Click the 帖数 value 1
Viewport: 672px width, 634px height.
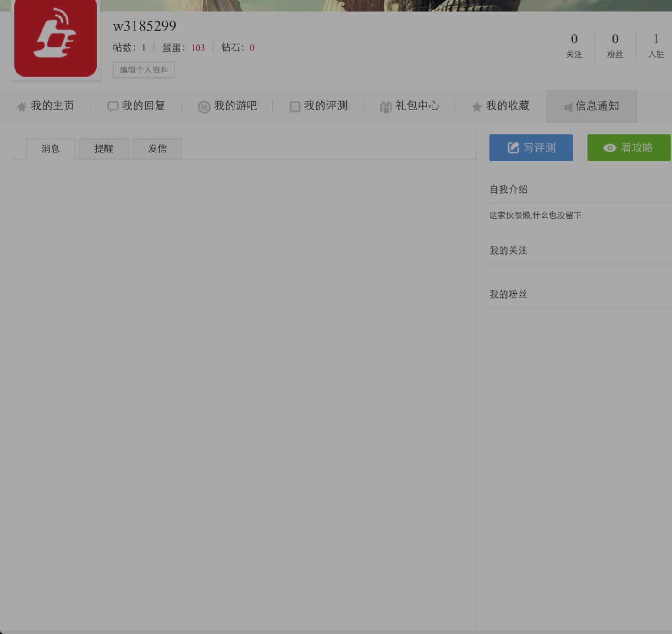pos(144,47)
